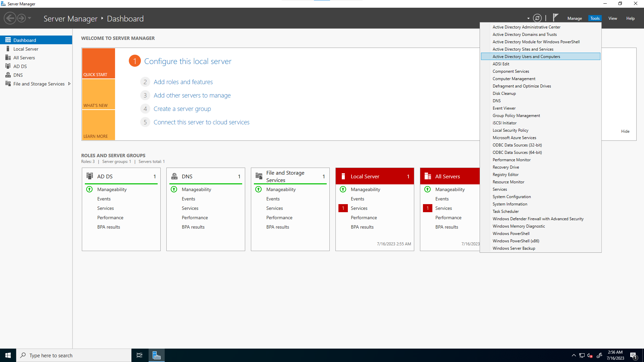
Task: Click Server Manager taskbar icon
Action: pos(157,355)
